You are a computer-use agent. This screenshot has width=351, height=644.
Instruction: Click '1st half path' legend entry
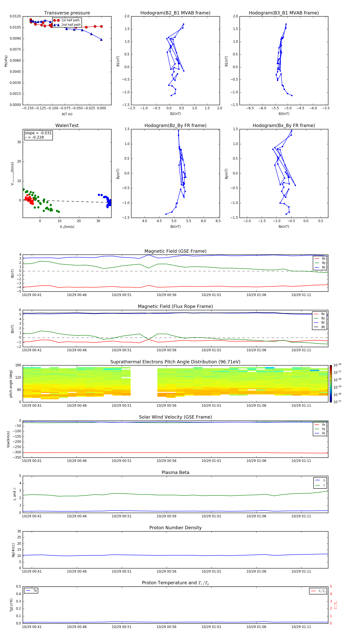click(67, 20)
